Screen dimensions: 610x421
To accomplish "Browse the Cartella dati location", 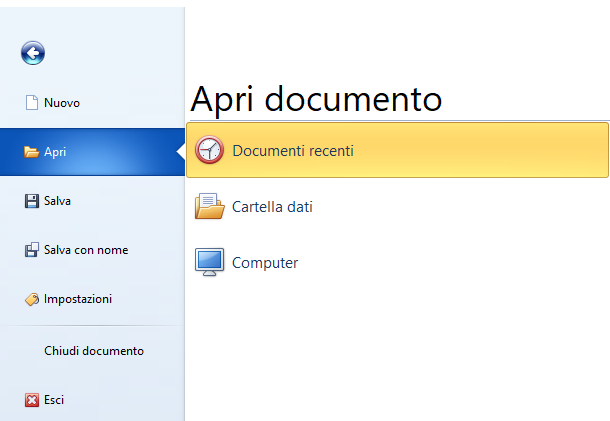I will pos(272,207).
